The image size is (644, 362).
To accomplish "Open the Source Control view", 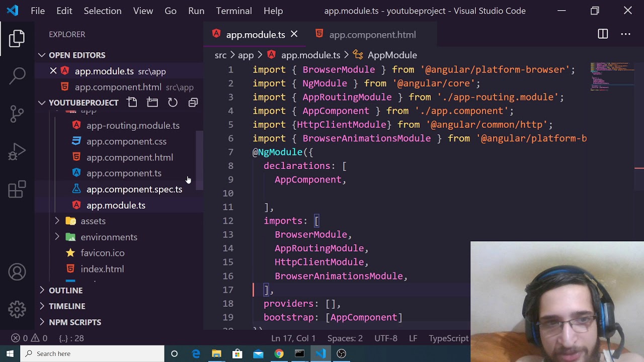I will (17, 114).
